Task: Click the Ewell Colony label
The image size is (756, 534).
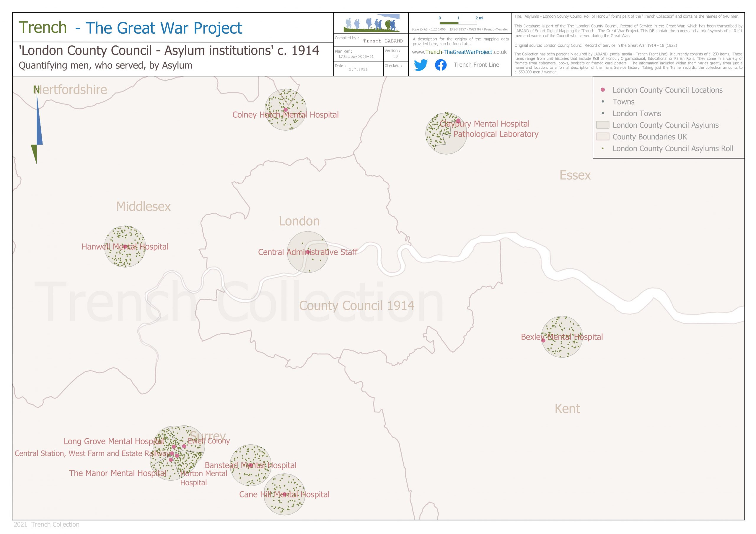Action: pos(208,441)
